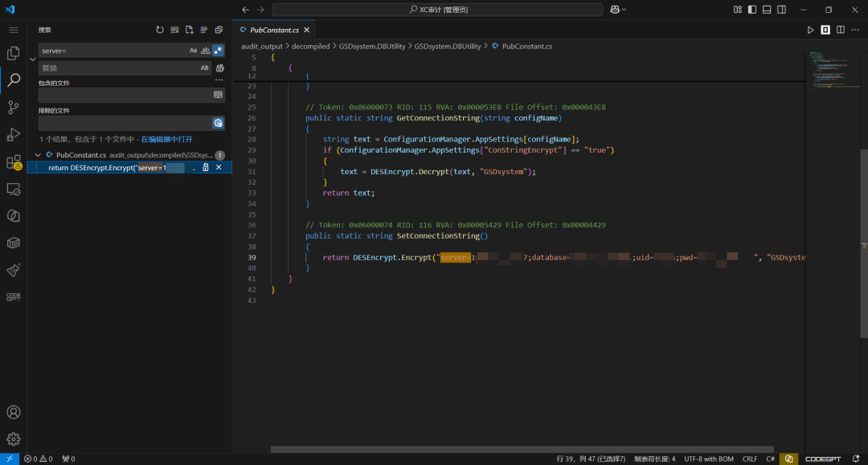Click the horizontal scrollbar of the editor
The height and width of the screenshot is (465, 868).
tap(522, 450)
